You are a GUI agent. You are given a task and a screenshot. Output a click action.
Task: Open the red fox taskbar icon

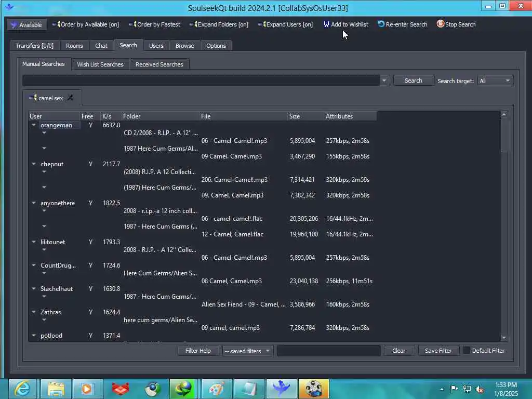(x=120, y=389)
